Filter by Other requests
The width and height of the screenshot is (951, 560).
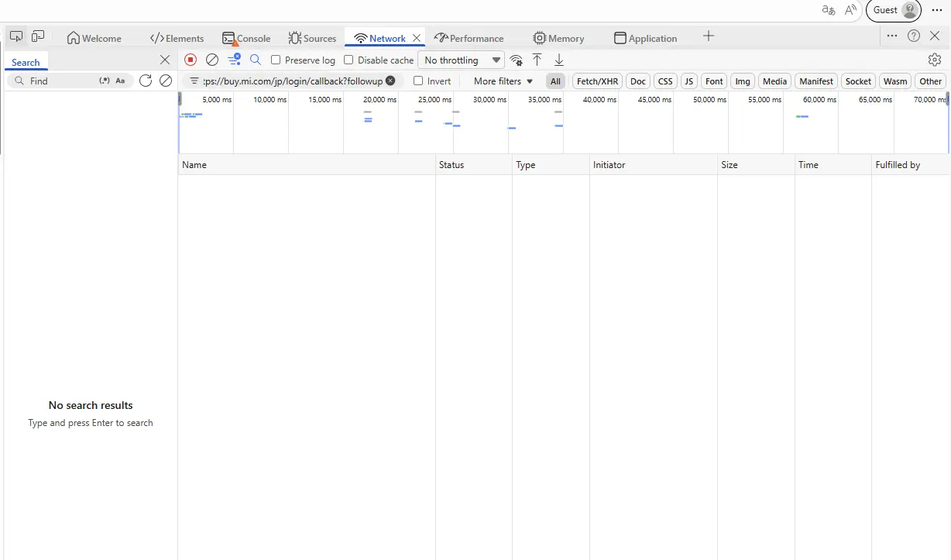coord(931,81)
